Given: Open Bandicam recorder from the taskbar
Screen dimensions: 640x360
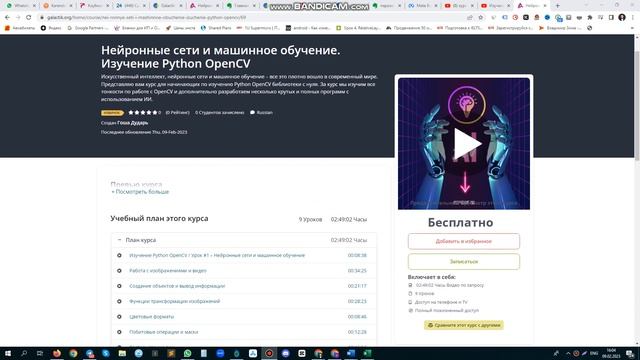Looking at the screenshot, I should pyautogui.click(x=269, y=353).
